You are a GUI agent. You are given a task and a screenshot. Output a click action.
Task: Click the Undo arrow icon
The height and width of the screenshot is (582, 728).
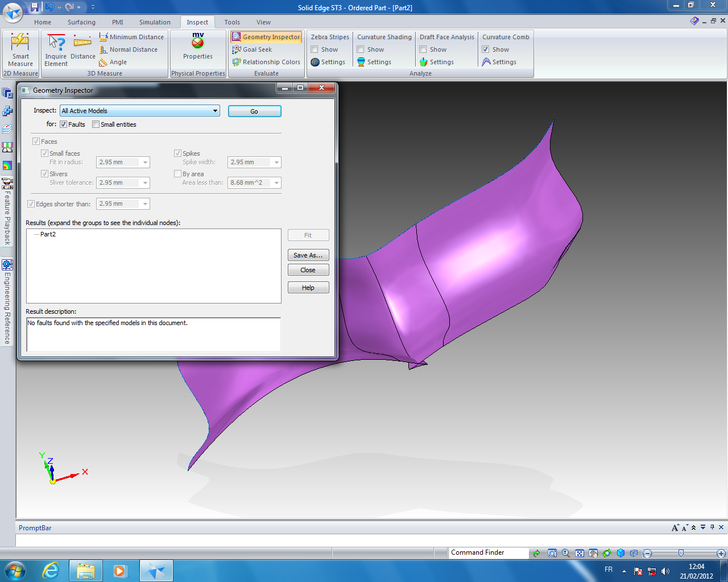click(x=49, y=7)
